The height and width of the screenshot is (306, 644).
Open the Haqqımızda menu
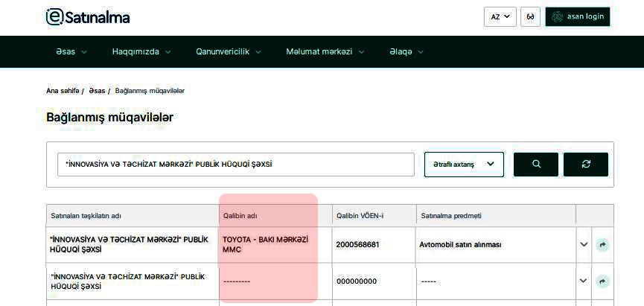coord(141,52)
